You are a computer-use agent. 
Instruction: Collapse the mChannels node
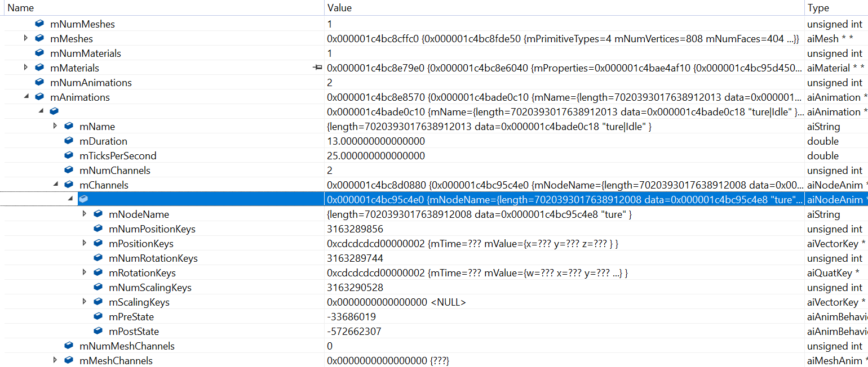pyautogui.click(x=55, y=185)
